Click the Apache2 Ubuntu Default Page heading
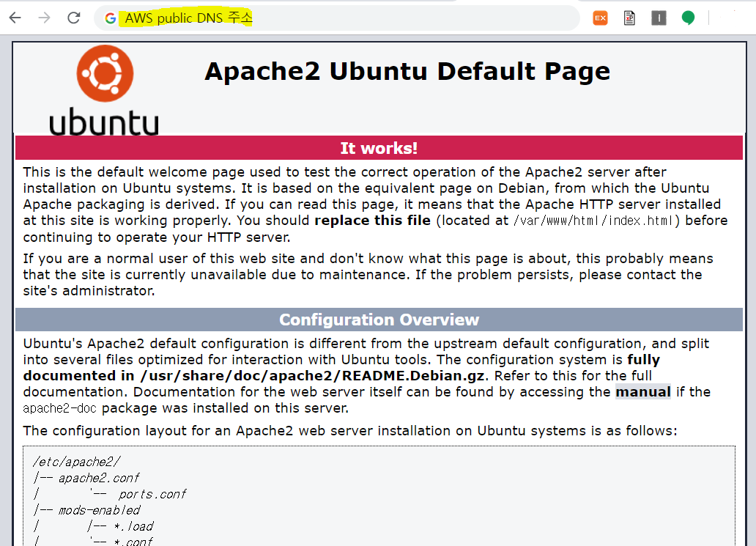 [x=407, y=71]
